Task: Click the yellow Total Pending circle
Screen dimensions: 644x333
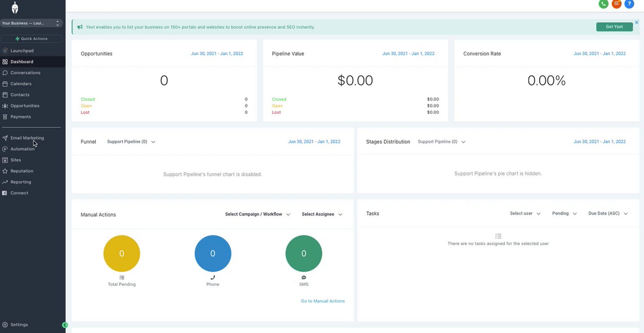Action: [x=122, y=253]
